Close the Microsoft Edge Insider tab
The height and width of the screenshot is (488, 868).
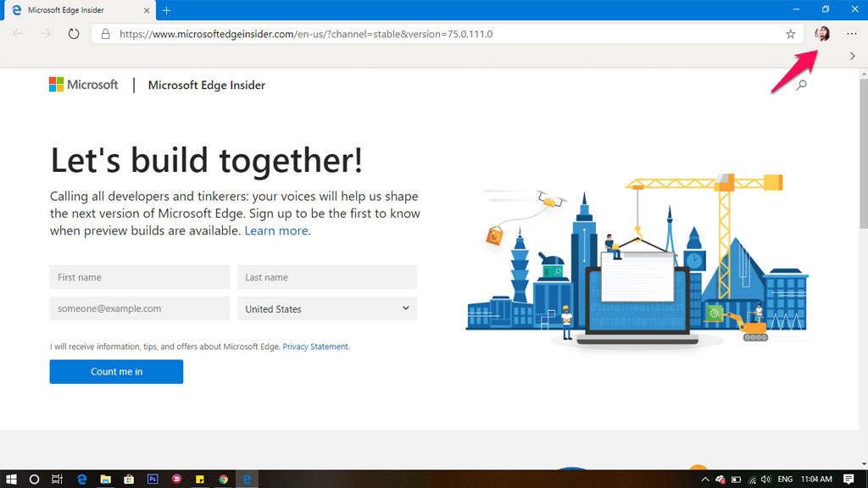coord(147,10)
